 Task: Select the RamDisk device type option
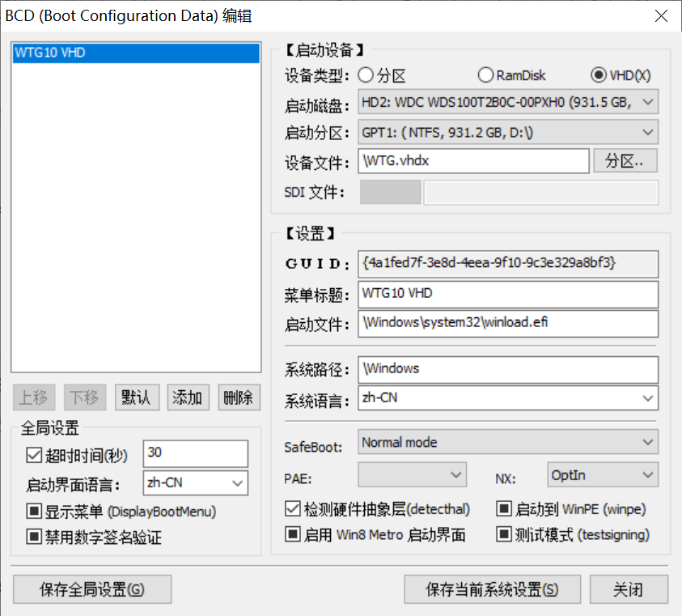(x=485, y=75)
